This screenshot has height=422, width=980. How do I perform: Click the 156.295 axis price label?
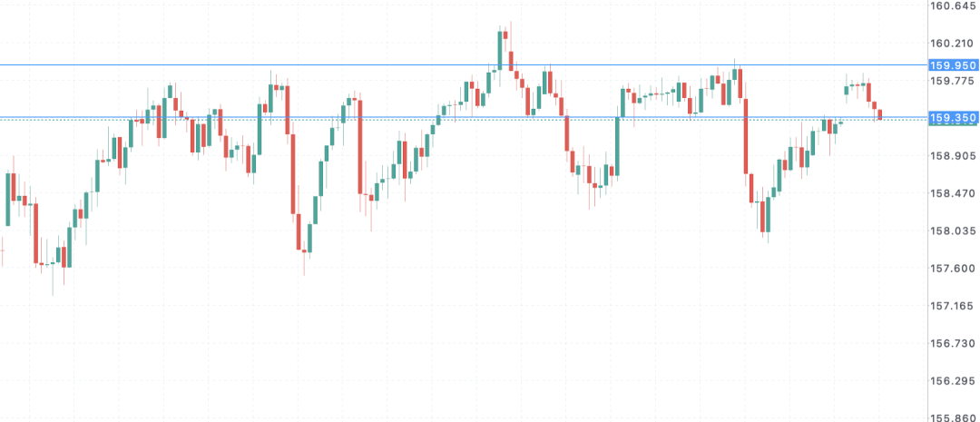click(x=953, y=381)
